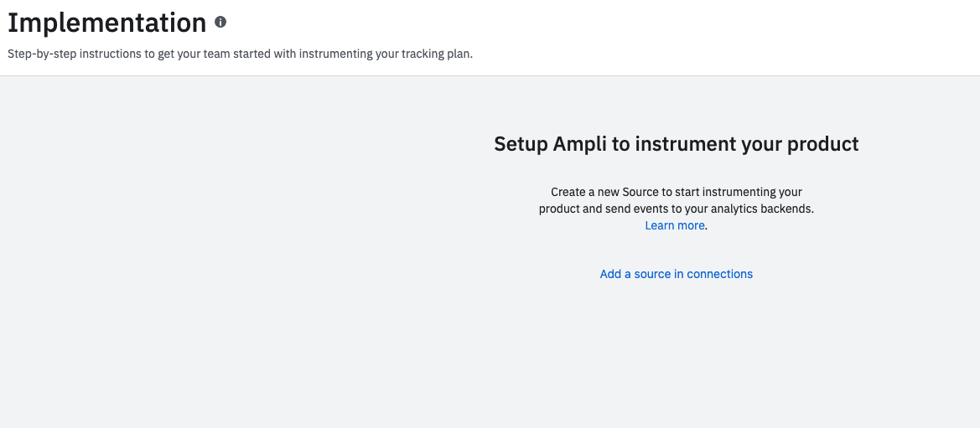This screenshot has width=980, height=428.
Task: Click the Setup Ampli to instrument heading
Action: [x=676, y=144]
